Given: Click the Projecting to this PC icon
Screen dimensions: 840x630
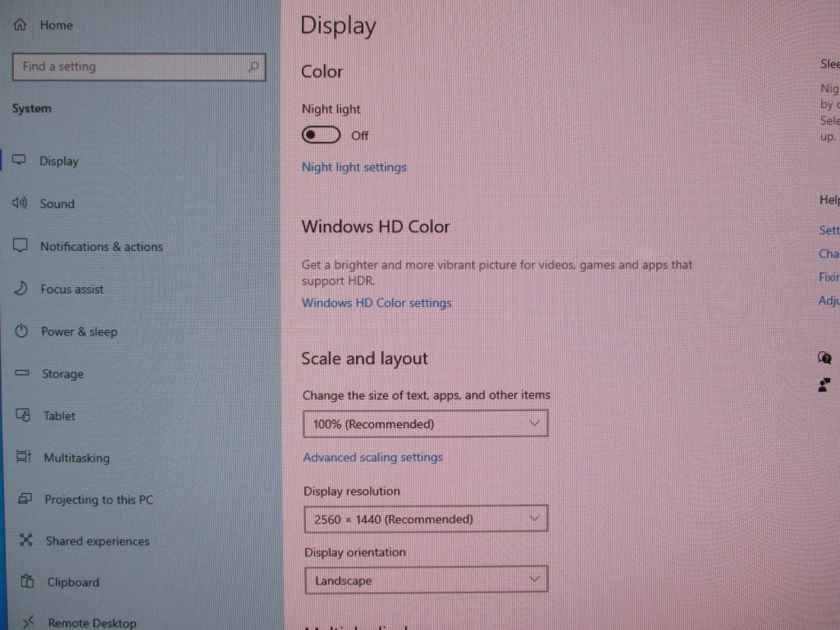Looking at the screenshot, I should point(25,499).
